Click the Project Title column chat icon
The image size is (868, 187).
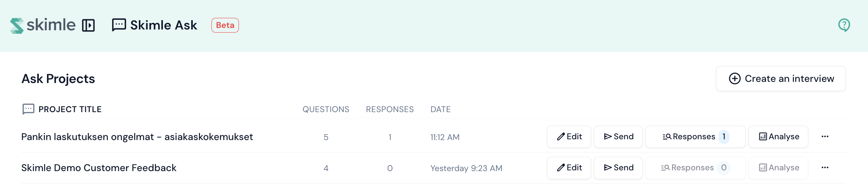tap(28, 109)
